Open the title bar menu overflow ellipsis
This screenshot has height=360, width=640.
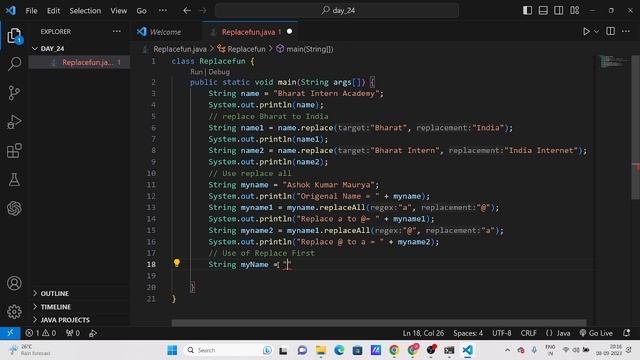click(163, 10)
